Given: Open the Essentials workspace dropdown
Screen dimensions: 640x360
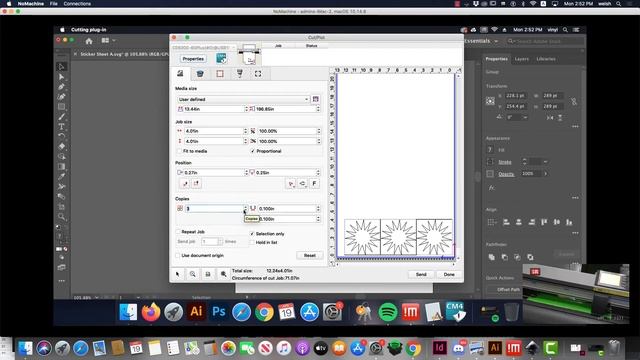Looking at the screenshot, I should pyautogui.click(x=481, y=41).
